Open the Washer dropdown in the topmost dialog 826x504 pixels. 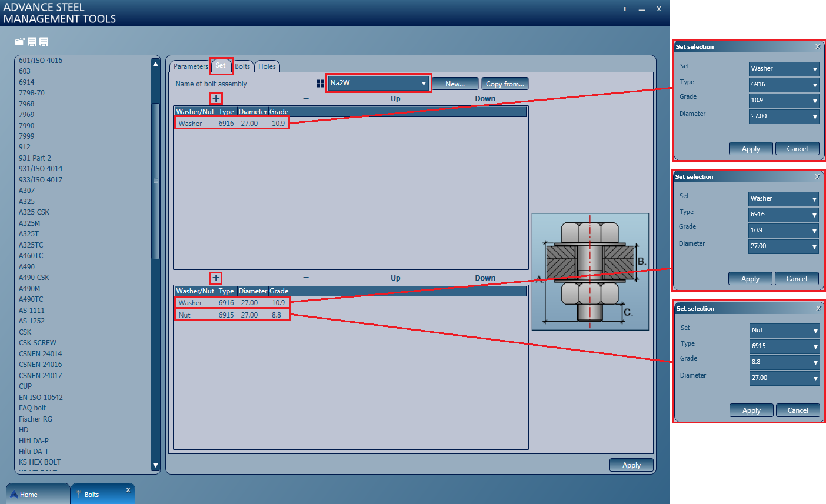(x=784, y=69)
